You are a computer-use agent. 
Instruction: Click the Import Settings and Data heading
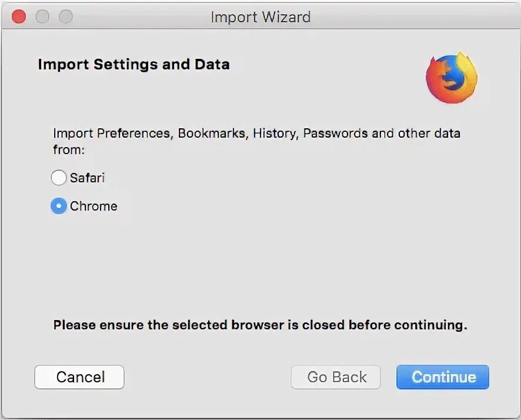click(x=133, y=64)
